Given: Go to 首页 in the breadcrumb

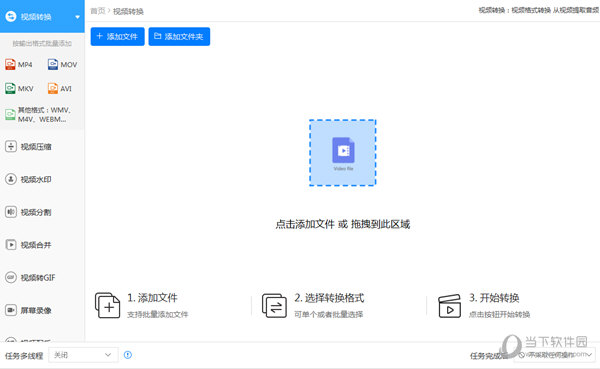Looking at the screenshot, I should (98, 11).
